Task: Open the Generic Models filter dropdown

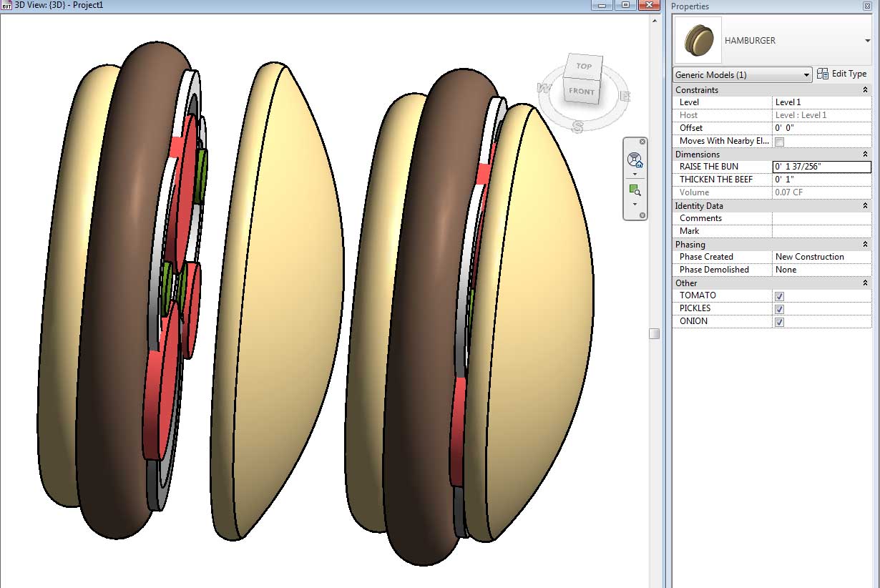Action: click(x=743, y=74)
